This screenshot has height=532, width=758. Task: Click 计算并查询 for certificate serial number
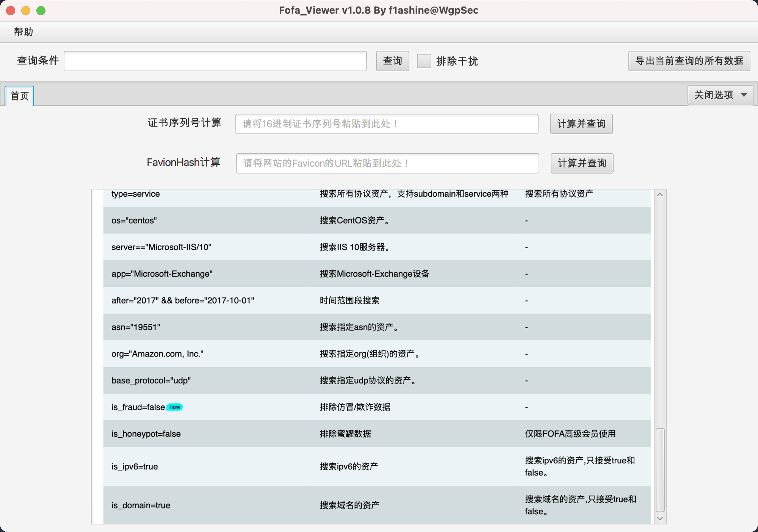(581, 124)
